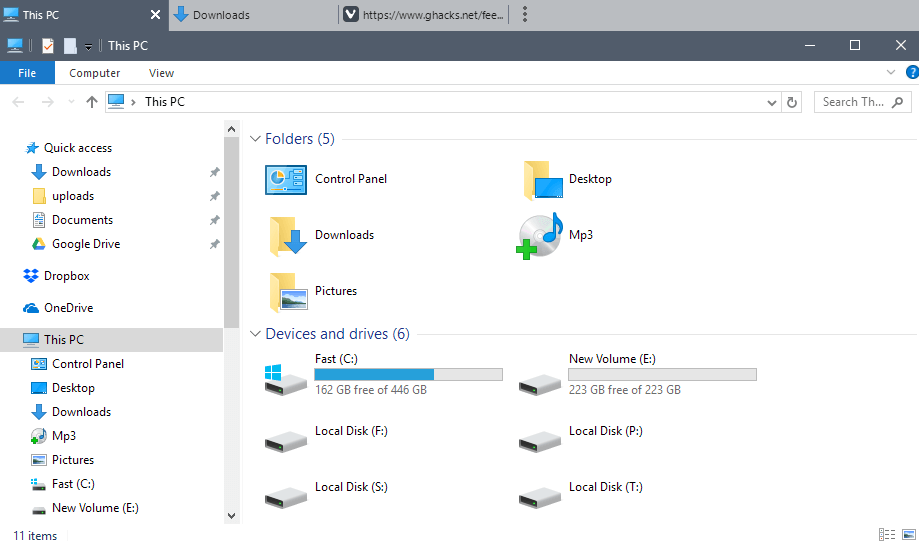Open uploads folder in Quick access
Image resolution: width=919 pixels, height=544 pixels.
point(73,196)
